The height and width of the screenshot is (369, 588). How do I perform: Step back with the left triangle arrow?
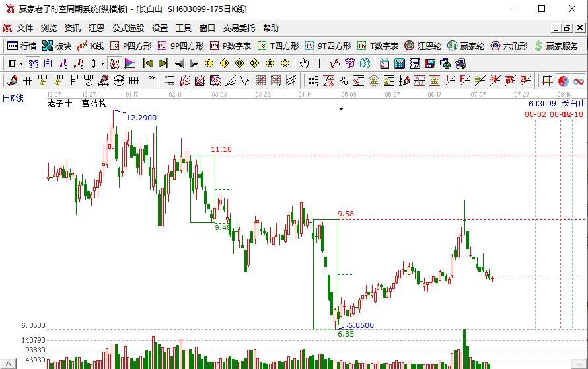179,64
